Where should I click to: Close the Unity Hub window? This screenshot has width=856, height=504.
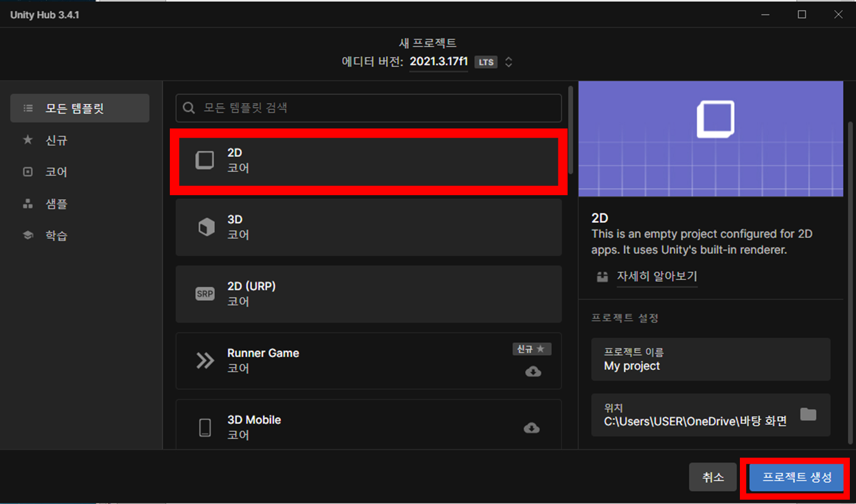(x=838, y=15)
